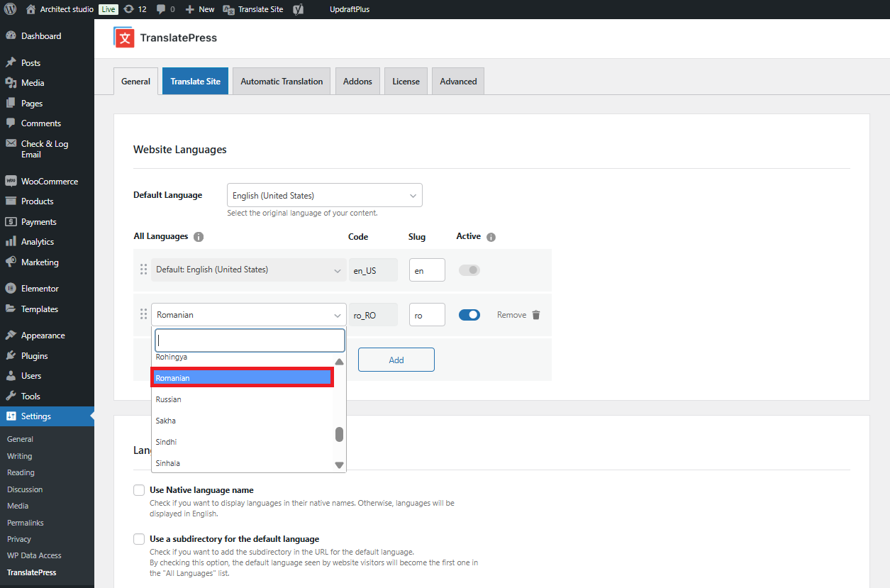Click the info icon beside Active column

pos(491,237)
